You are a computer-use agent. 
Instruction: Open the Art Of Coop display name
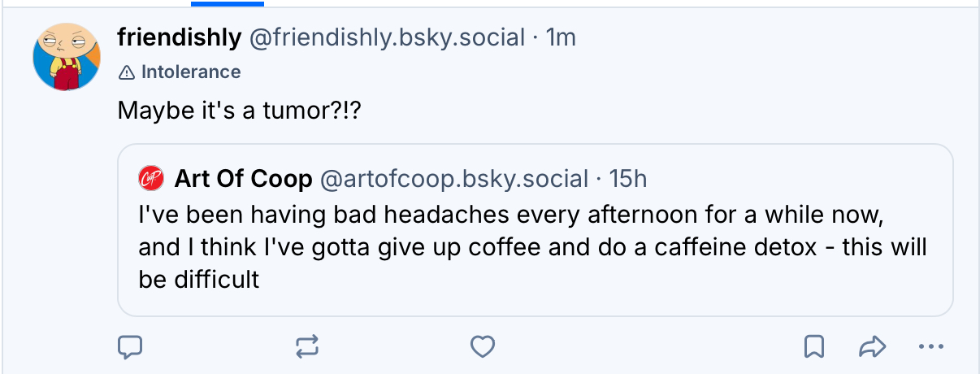[x=243, y=178]
